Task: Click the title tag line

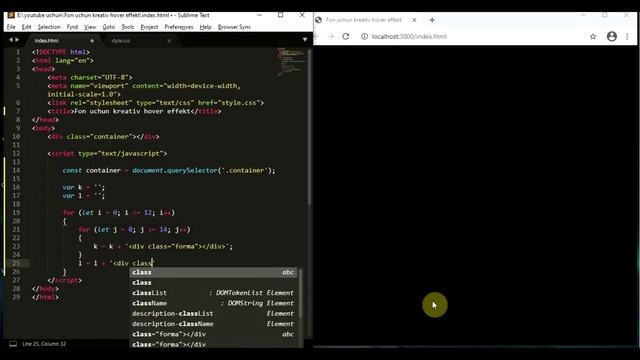Action: tap(134, 111)
